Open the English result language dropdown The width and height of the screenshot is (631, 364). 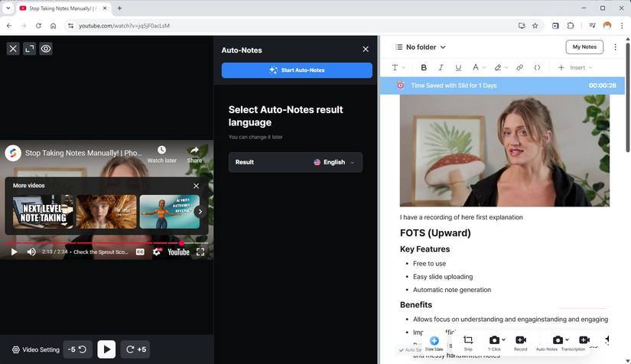click(334, 162)
